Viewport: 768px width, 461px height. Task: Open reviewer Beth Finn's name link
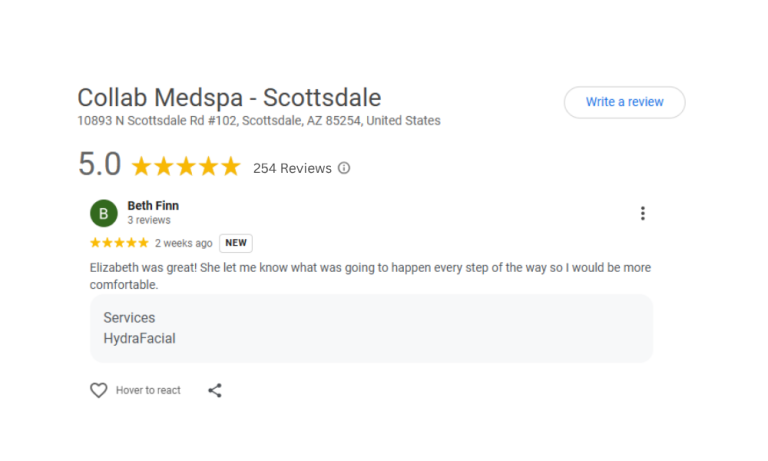tap(153, 206)
